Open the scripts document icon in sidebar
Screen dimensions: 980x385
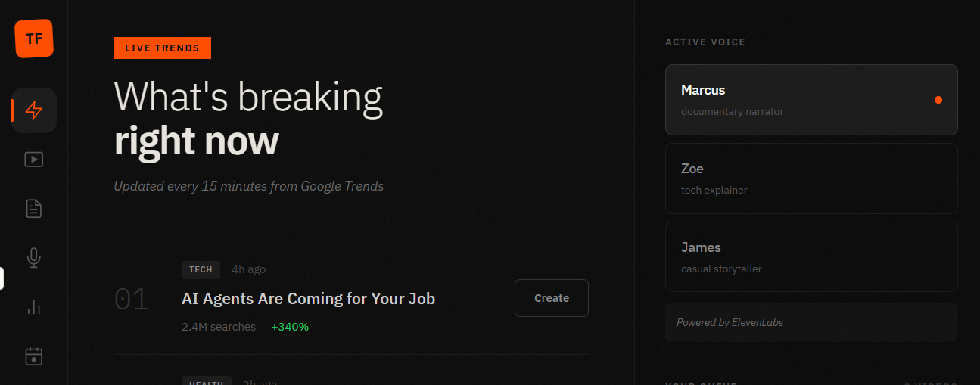[x=34, y=209]
